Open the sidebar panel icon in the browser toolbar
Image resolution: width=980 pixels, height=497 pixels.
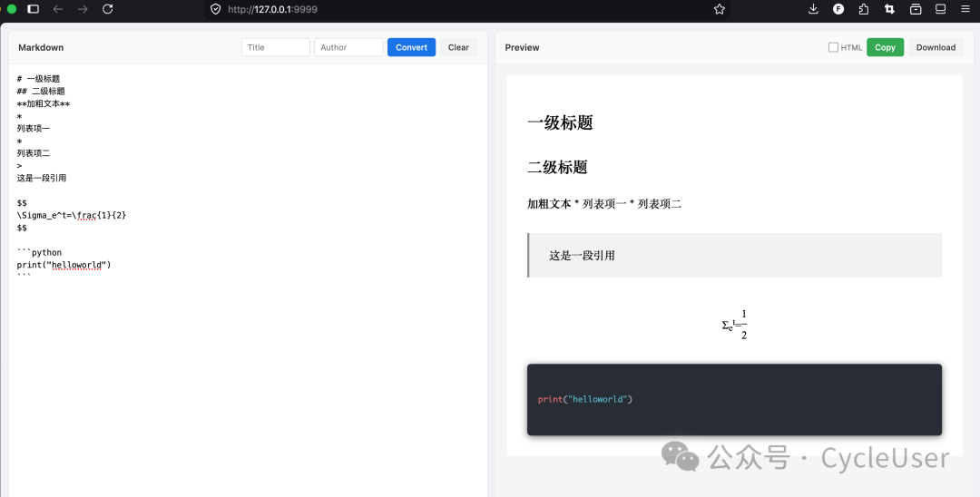point(34,9)
